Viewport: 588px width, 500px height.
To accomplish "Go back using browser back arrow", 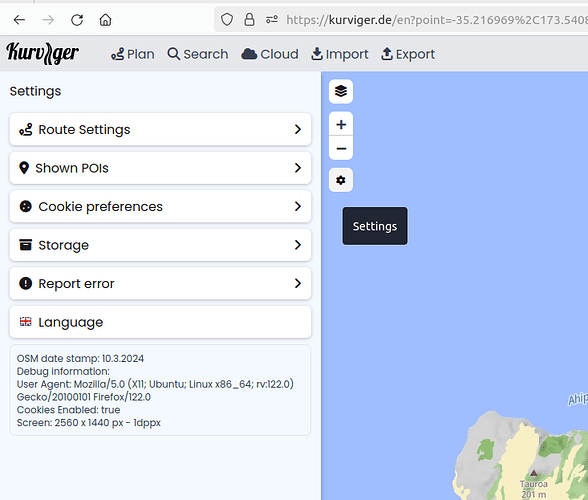I will pyautogui.click(x=19, y=20).
